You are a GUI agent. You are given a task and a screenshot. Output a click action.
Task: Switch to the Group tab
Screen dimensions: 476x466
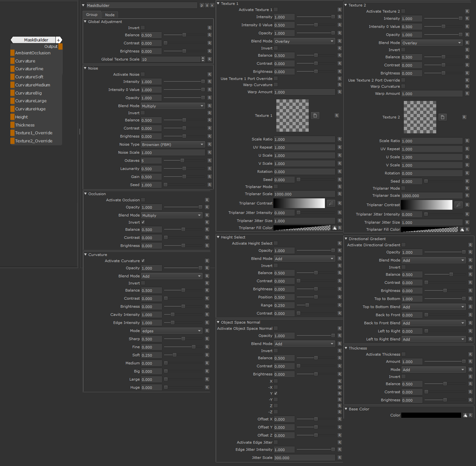(92, 15)
